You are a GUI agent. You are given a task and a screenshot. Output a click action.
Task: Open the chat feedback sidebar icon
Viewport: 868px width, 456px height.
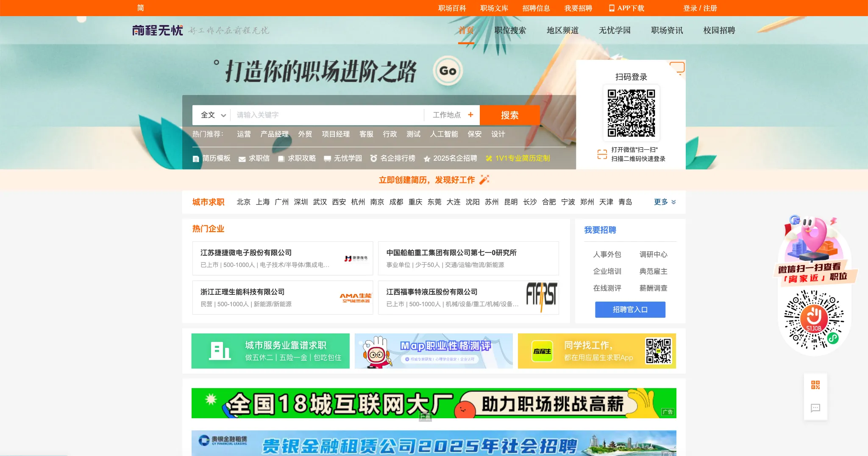coord(815,408)
